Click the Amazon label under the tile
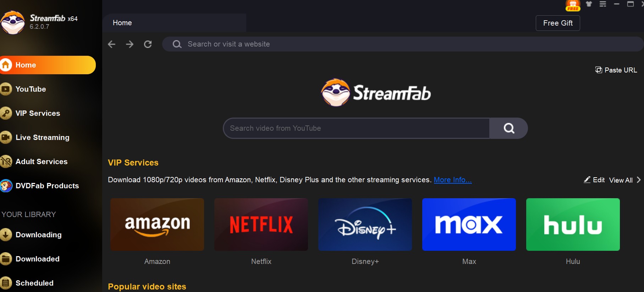This screenshot has height=292, width=644. [157, 261]
